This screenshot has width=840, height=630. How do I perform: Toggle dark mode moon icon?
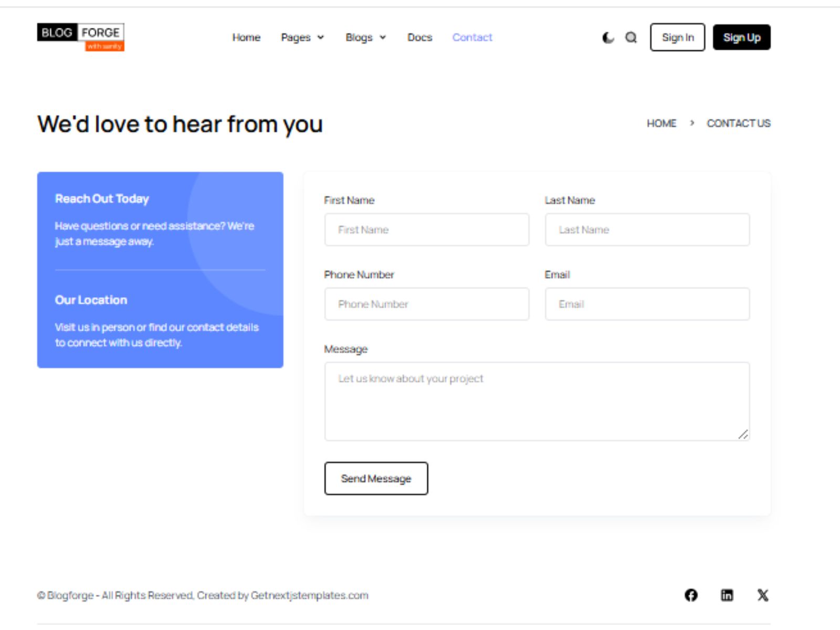tap(608, 37)
